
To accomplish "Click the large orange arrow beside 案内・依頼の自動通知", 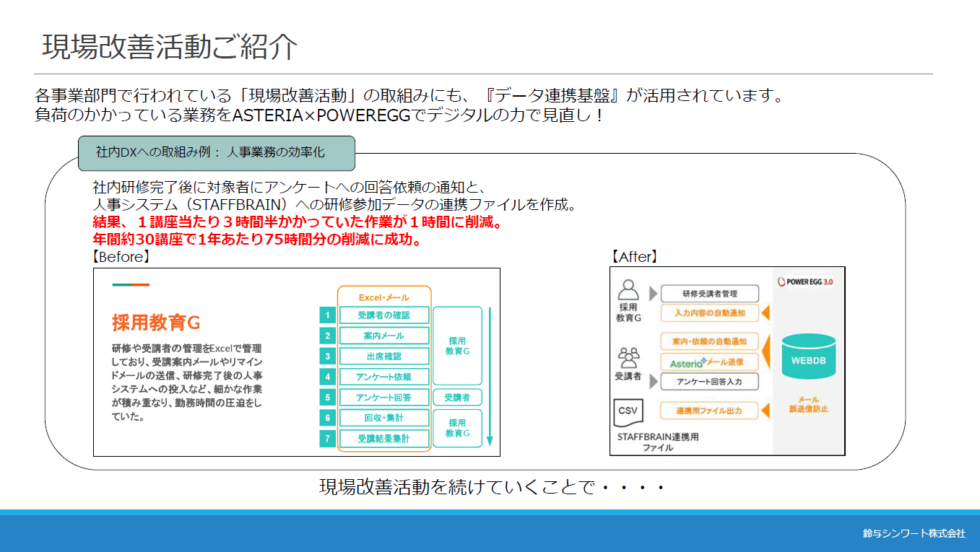I will click(767, 351).
